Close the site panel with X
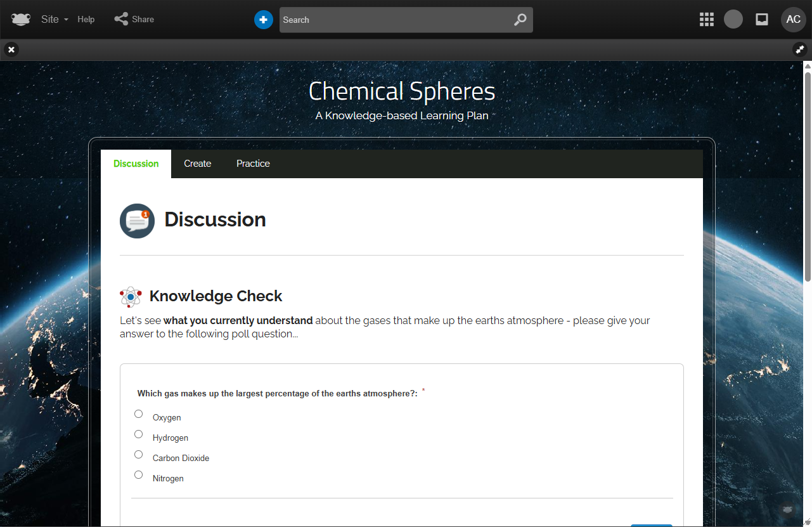 pos(11,49)
